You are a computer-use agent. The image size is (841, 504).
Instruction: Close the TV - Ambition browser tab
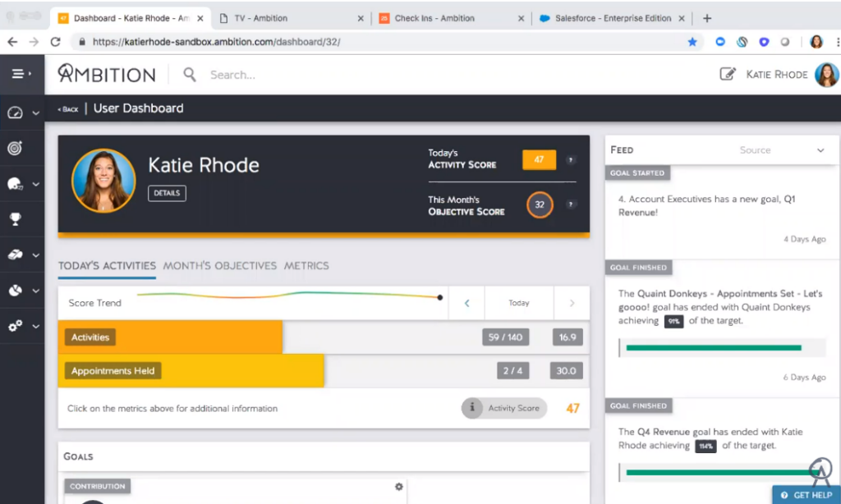[361, 18]
